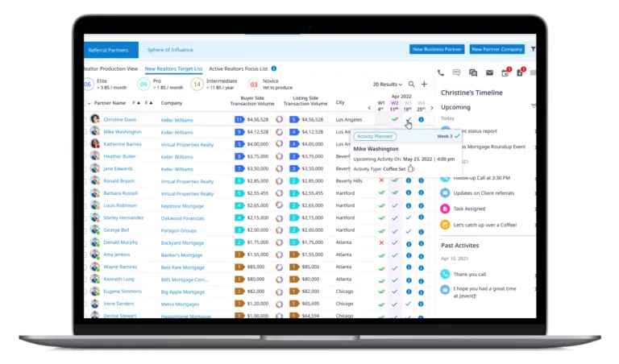The image size is (619, 364).
Task: Click the add-note icon with red badge
Action: 521,72
